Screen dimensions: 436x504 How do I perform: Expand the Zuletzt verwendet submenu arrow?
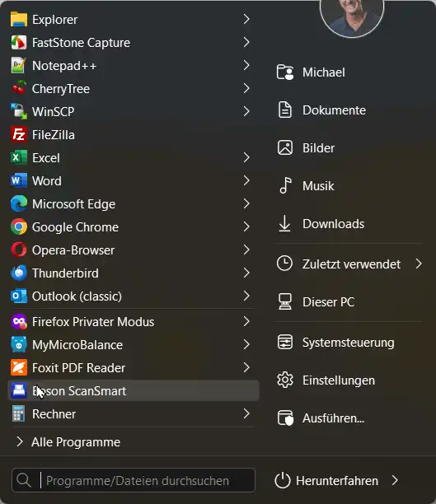(x=419, y=264)
